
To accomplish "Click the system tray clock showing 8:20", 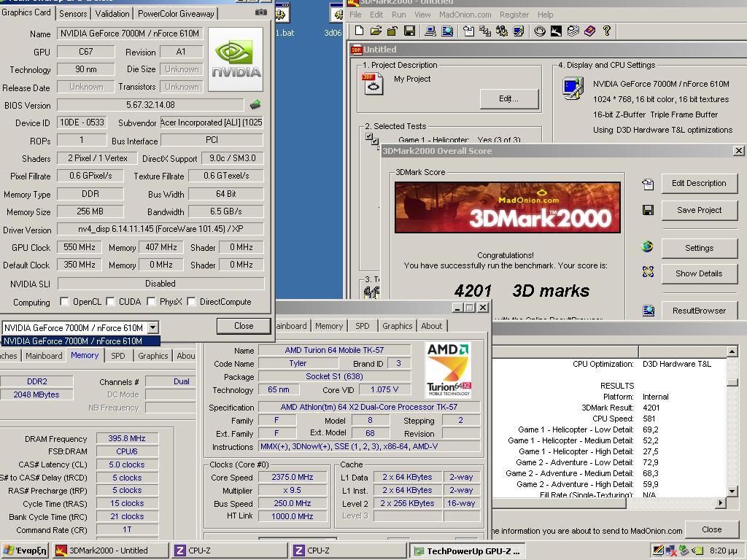I will pos(724,551).
